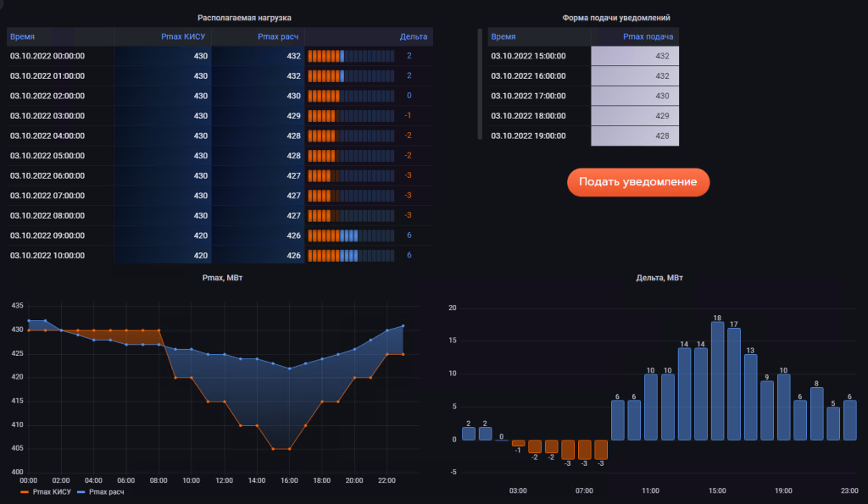This screenshot has height=504, width=868.
Task: Sort by the "Pmax расч" column header
Action: tap(279, 36)
